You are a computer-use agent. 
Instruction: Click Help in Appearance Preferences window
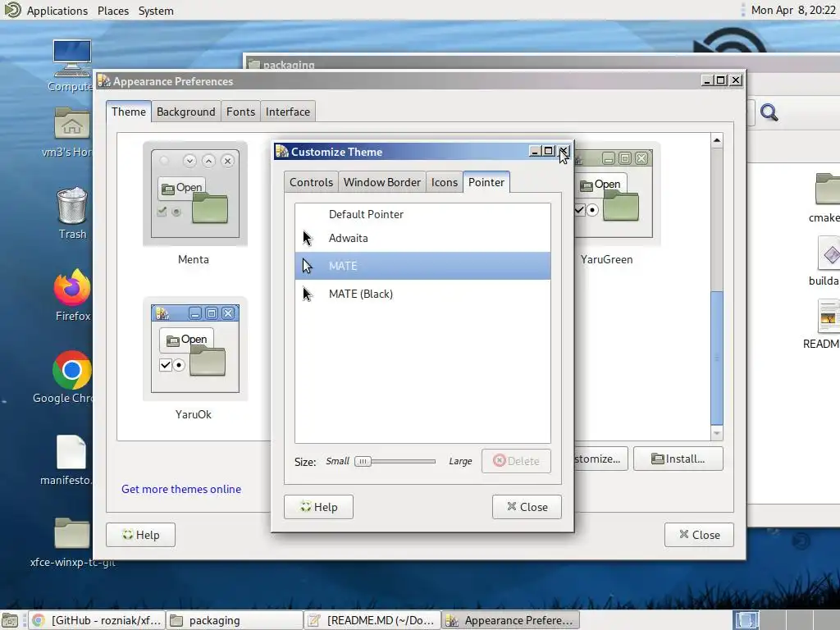coord(141,535)
